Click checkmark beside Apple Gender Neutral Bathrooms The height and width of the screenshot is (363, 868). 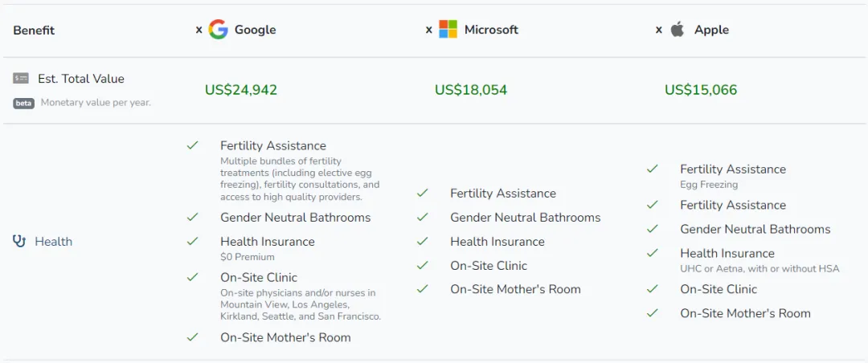(x=652, y=229)
